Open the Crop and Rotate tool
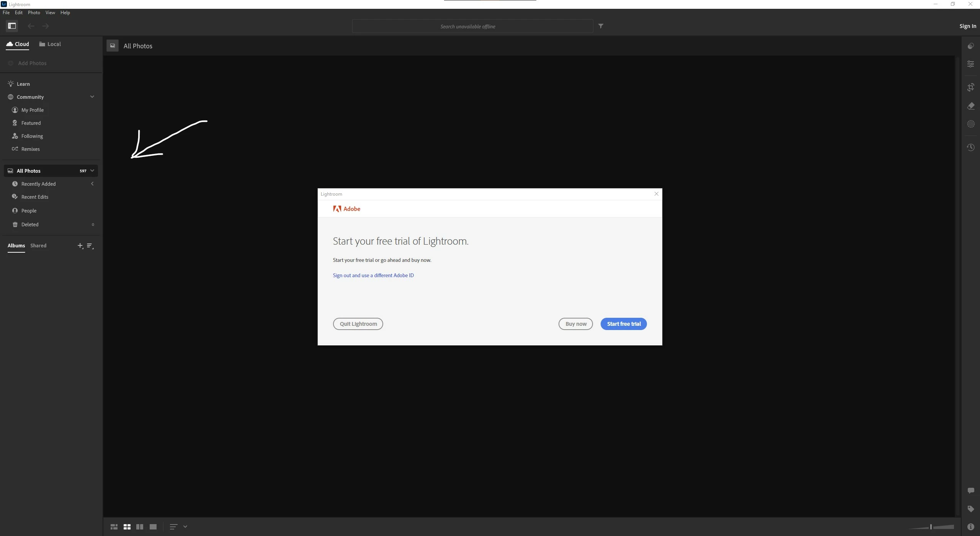 (x=970, y=88)
